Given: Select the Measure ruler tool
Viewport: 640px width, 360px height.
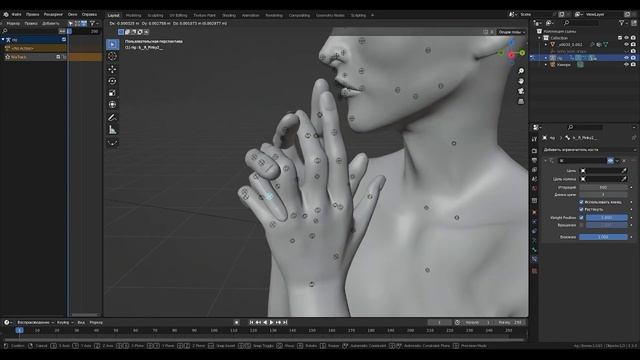Looking at the screenshot, I should (x=112, y=130).
